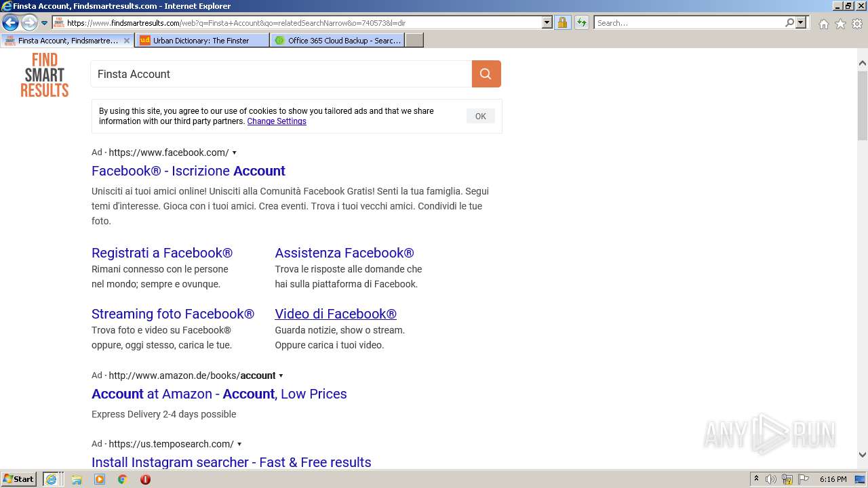Click the security lock icon in address bar
The height and width of the screenshot is (488, 868).
click(562, 23)
